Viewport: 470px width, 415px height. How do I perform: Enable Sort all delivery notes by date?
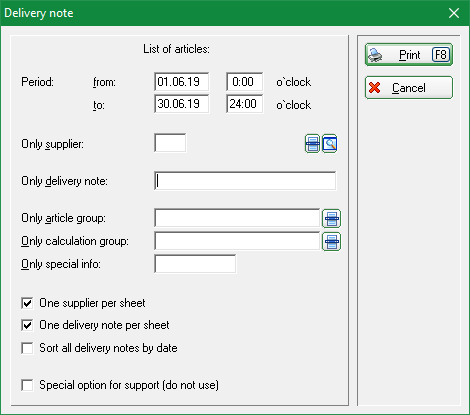[27, 348]
